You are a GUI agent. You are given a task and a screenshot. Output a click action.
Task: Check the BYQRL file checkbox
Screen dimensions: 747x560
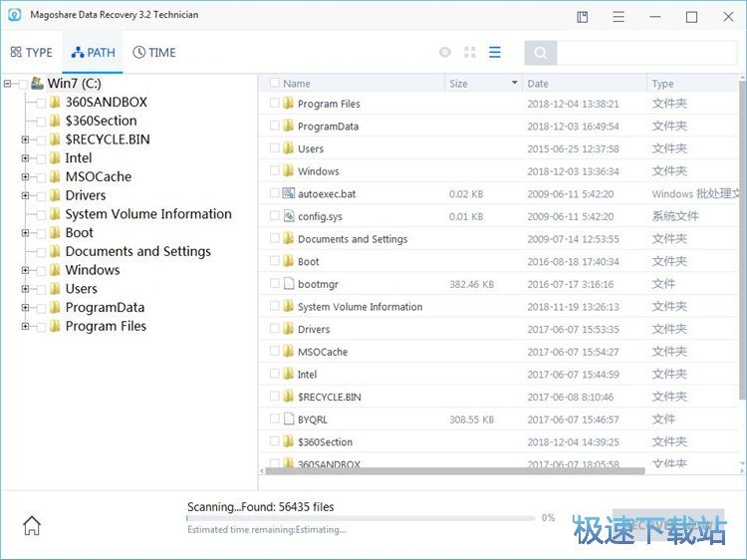(x=275, y=419)
